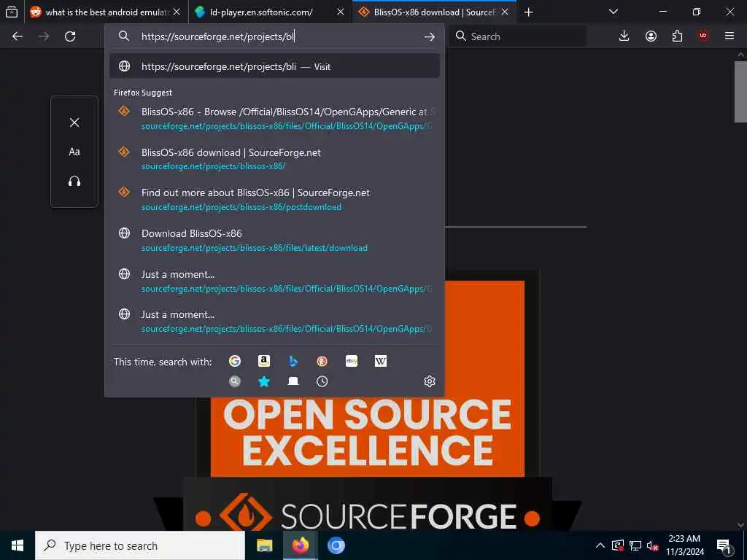Show hidden system tray icons
The width and height of the screenshot is (747, 560).
pyautogui.click(x=600, y=545)
